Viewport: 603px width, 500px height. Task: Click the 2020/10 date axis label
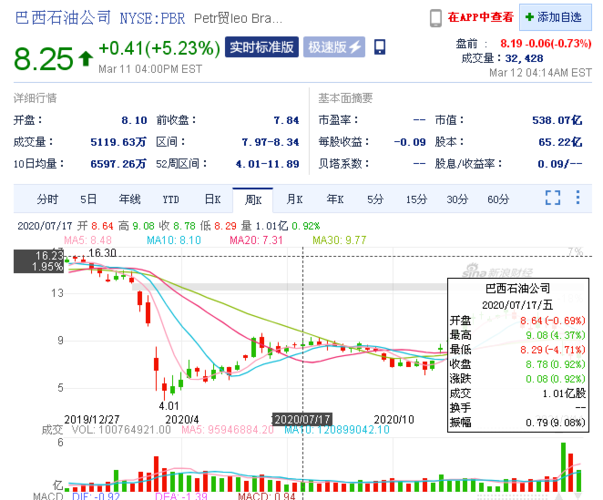tap(394, 420)
